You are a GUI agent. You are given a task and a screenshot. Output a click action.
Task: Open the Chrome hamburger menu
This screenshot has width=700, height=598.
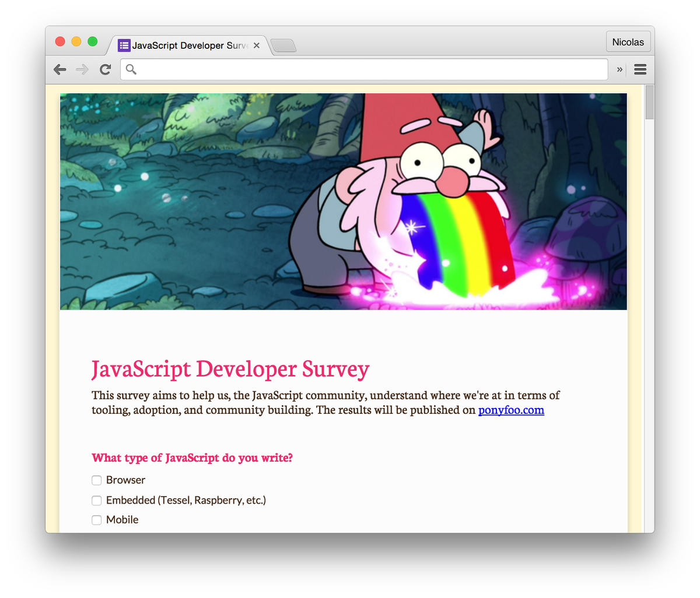640,69
